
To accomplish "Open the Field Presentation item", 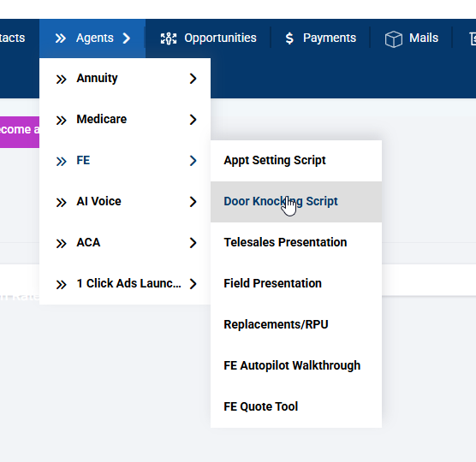I will point(296,284).
